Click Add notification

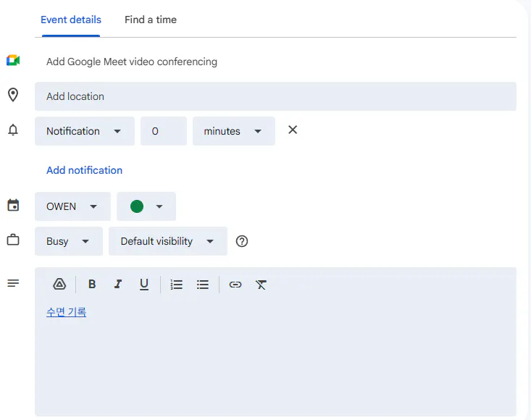coord(84,170)
